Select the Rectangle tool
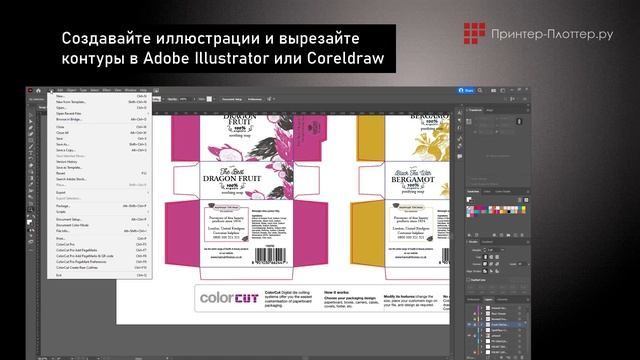The height and width of the screenshot is (360, 640). 31,140
